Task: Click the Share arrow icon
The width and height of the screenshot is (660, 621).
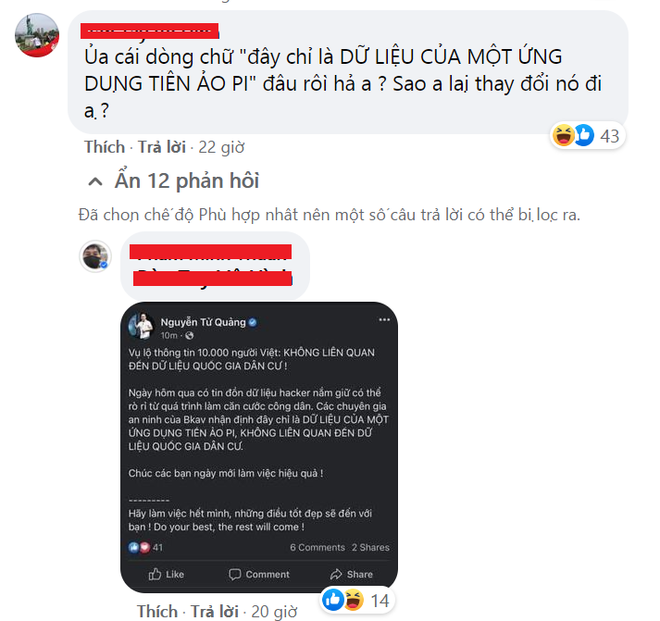Action: click(336, 574)
